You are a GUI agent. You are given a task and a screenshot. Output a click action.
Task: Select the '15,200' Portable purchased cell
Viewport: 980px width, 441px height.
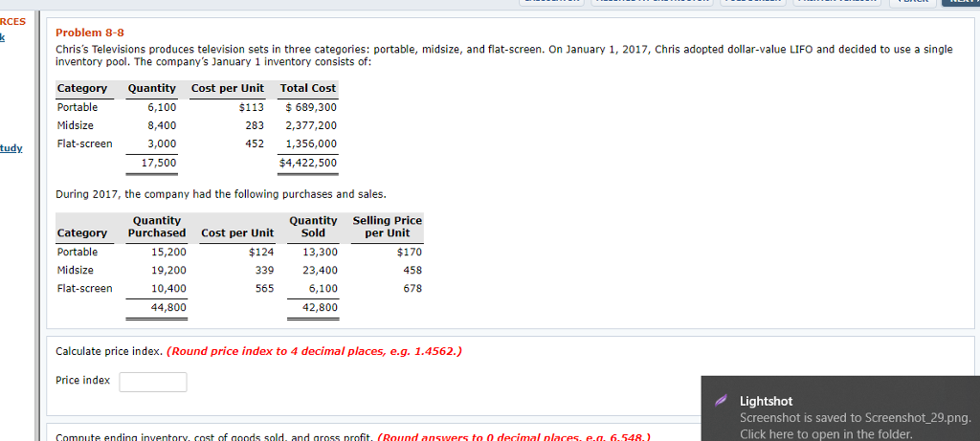coord(168,253)
